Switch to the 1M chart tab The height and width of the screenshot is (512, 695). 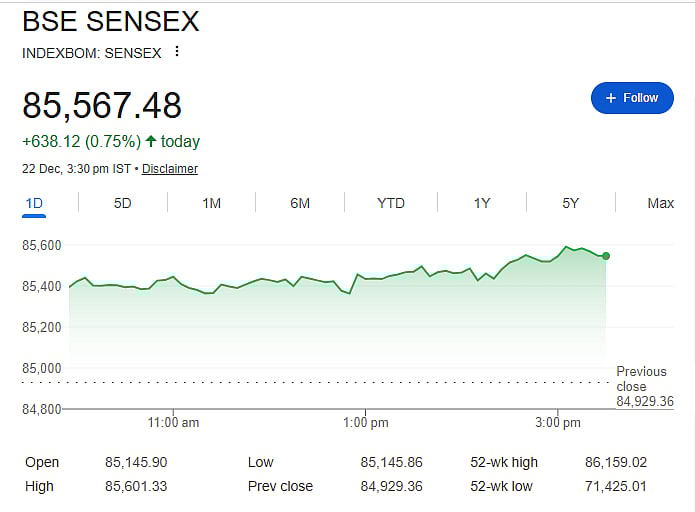pos(211,203)
